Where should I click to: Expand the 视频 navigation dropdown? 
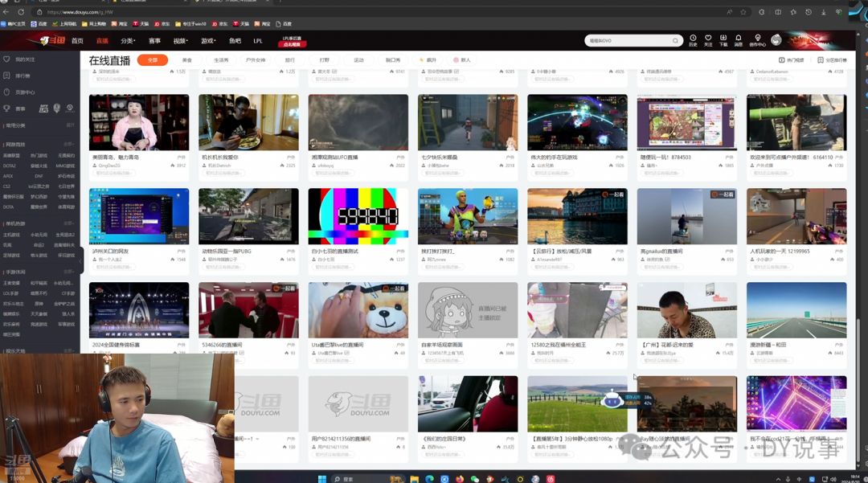(x=181, y=40)
